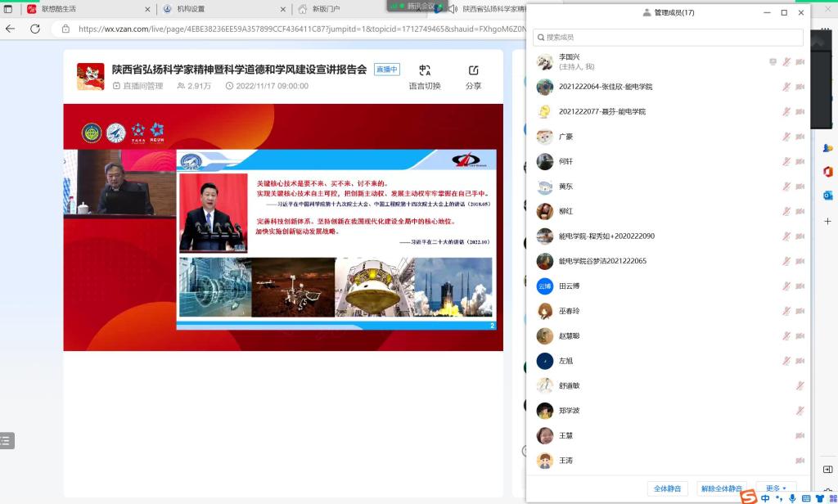Screen dimensions: 838x504
Task: Toggle camera for member 田云博
Action: pos(800,286)
